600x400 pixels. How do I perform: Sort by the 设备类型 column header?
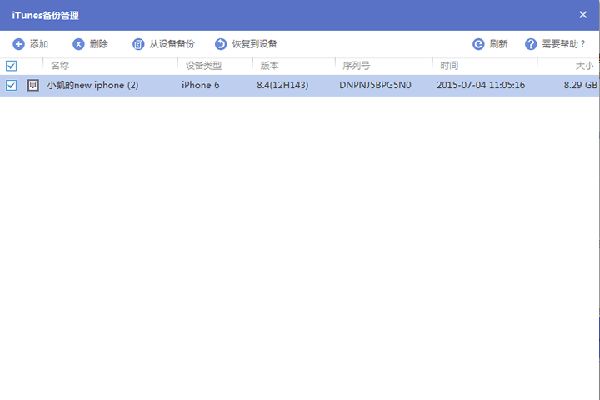(203, 66)
